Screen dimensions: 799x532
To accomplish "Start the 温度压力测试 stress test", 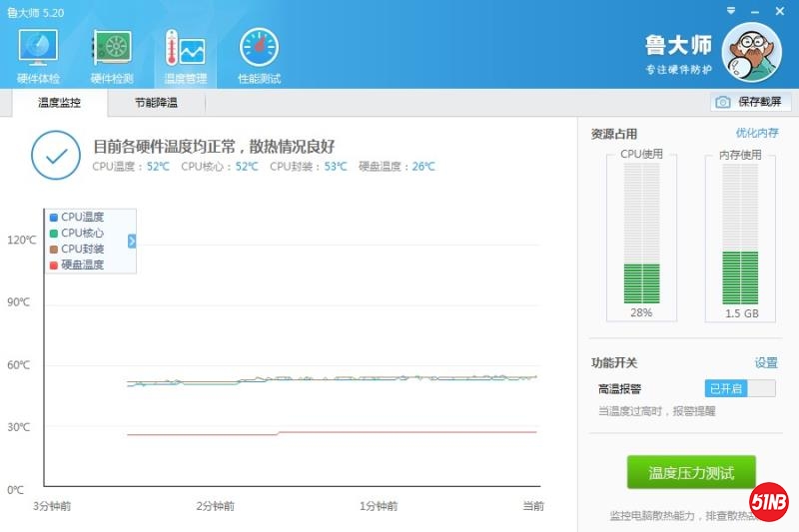I will (691, 473).
